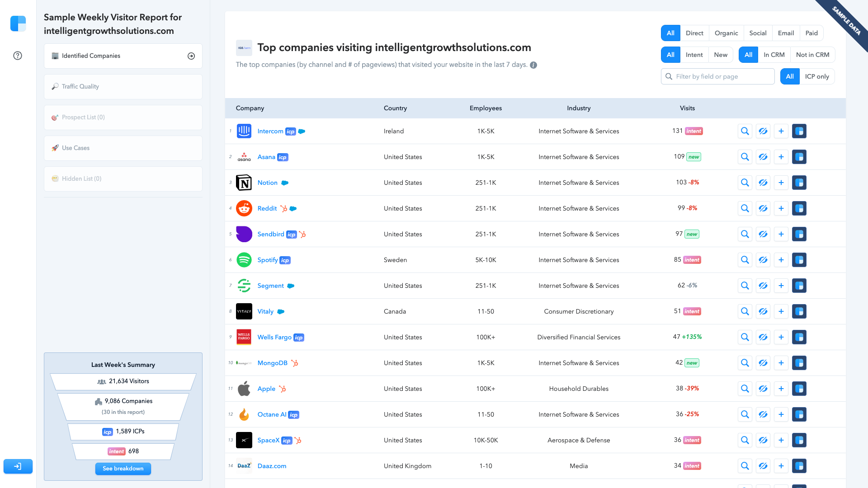Click the Spotify logo
Image resolution: width=868 pixels, height=488 pixels.
coord(244,260)
